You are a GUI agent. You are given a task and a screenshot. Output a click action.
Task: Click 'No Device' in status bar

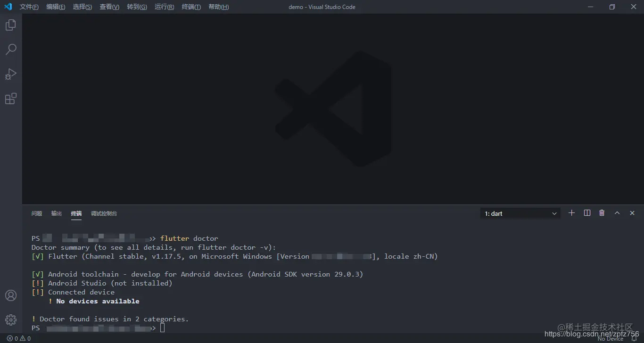[610, 339]
